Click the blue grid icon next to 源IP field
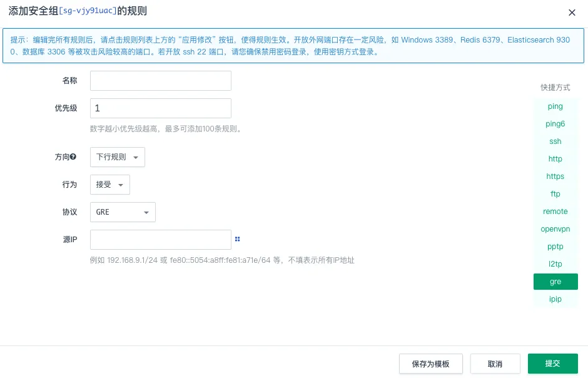588x378 pixels. click(x=237, y=238)
